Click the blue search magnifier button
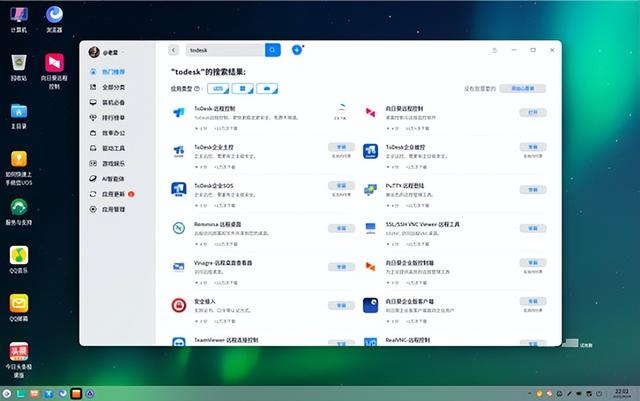The image size is (640, 401). (273, 50)
